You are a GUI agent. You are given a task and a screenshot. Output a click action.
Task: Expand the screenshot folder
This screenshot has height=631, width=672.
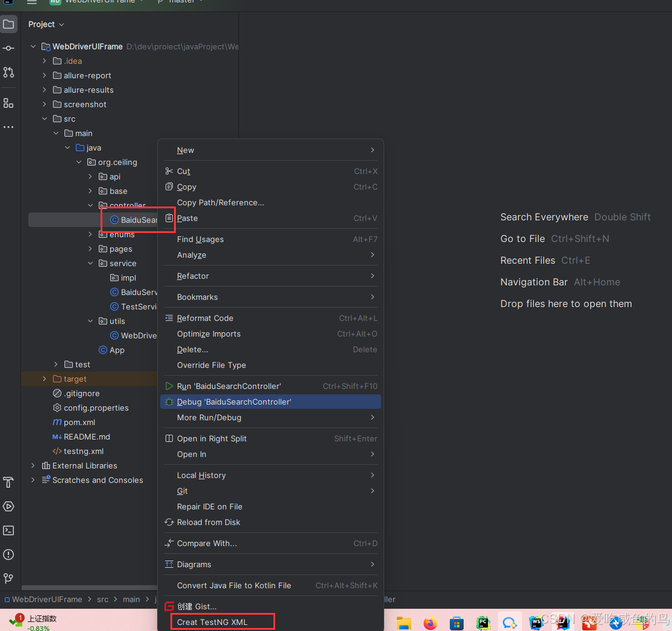(45, 104)
